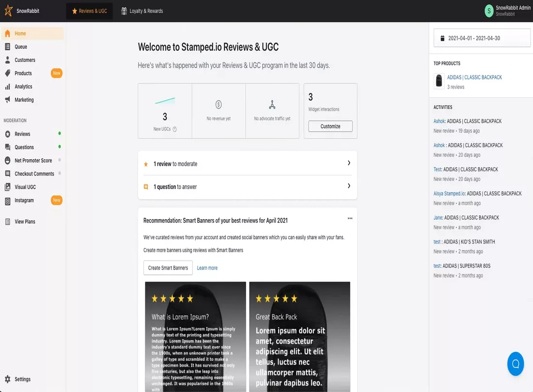The width and height of the screenshot is (533, 392).
Task: Switch to Reviews & UGC tab
Action: 90,11
